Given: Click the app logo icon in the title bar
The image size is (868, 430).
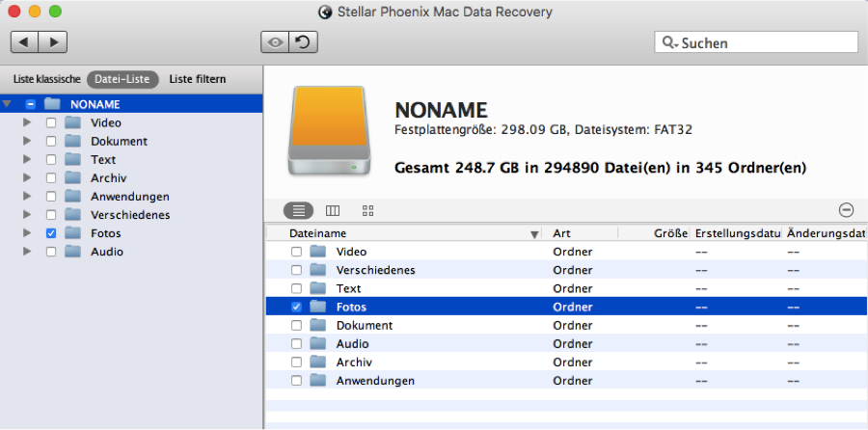Looking at the screenshot, I should [x=326, y=12].
